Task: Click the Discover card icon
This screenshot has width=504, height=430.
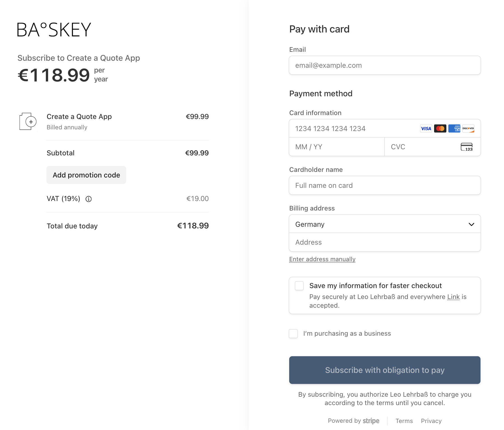Action: (x=468, y=128)
